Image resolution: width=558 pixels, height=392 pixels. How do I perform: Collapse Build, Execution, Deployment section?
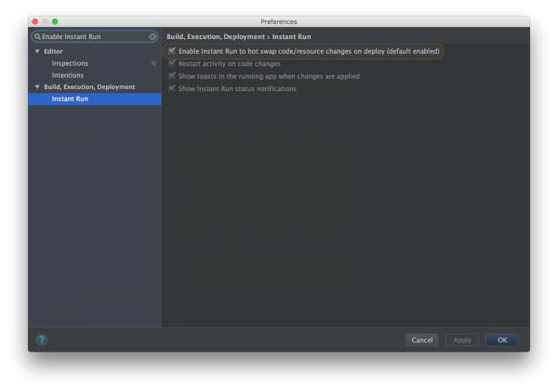37,86
